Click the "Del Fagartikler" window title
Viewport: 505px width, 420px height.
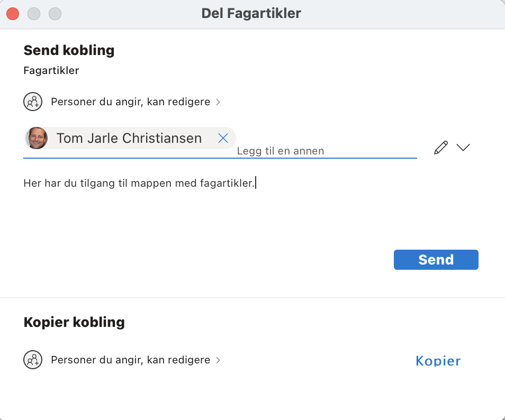251,13
